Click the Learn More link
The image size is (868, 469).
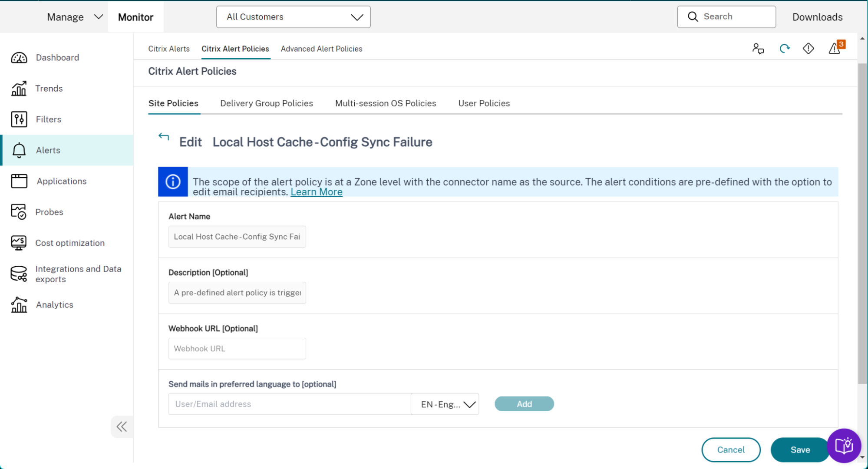click(x=316, y=192)
